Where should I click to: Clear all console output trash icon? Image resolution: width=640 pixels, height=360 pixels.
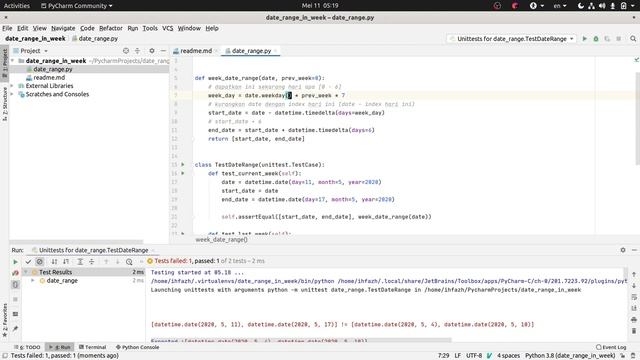pos(634,331)
